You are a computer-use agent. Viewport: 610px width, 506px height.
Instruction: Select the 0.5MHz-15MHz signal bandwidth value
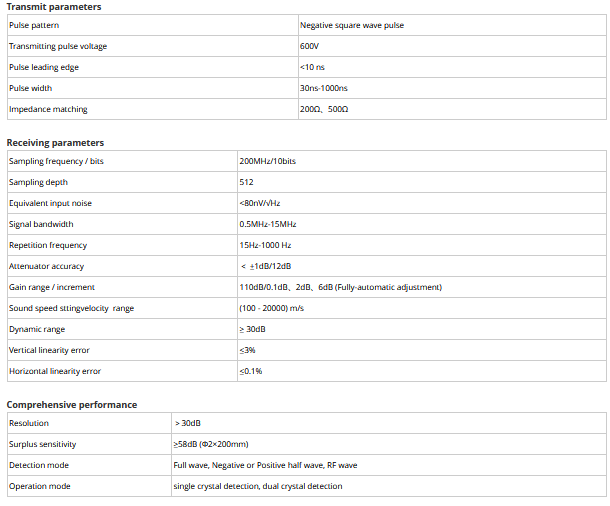(x=266, y=224)
